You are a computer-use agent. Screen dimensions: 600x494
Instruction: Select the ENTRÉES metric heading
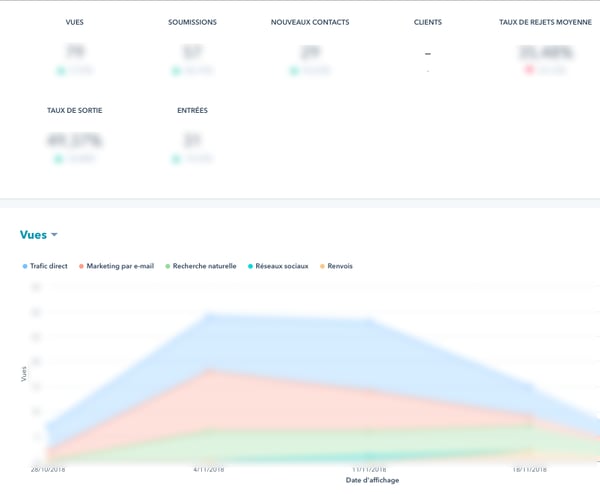click(192, 110)
